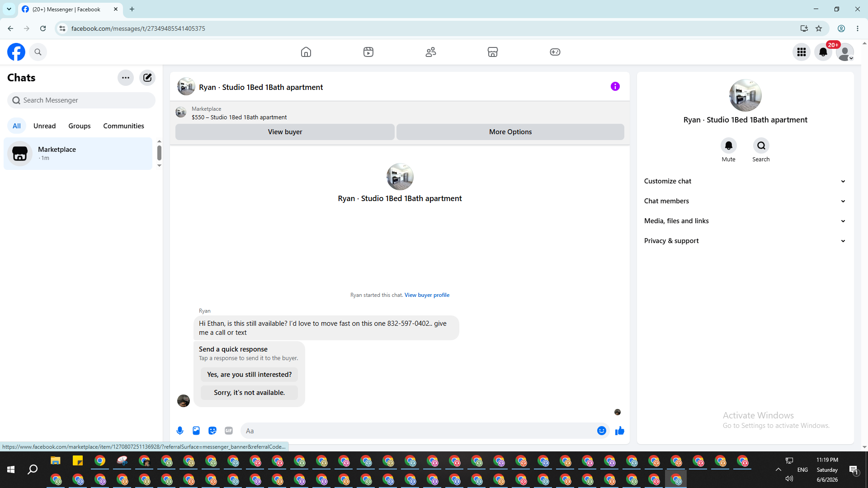Screen dimensions: 868x488
Task: Open Windows Start menu
Action: (x=11, y=470)
